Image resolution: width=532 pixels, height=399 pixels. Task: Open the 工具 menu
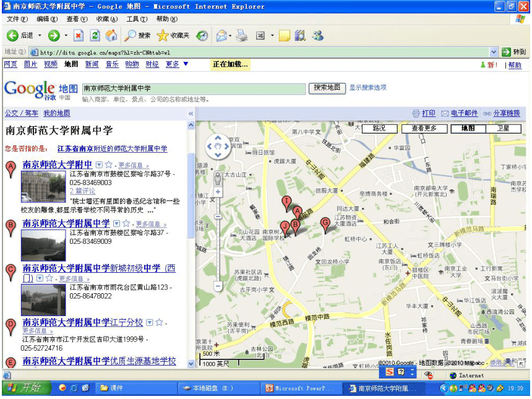pos(137,19)
